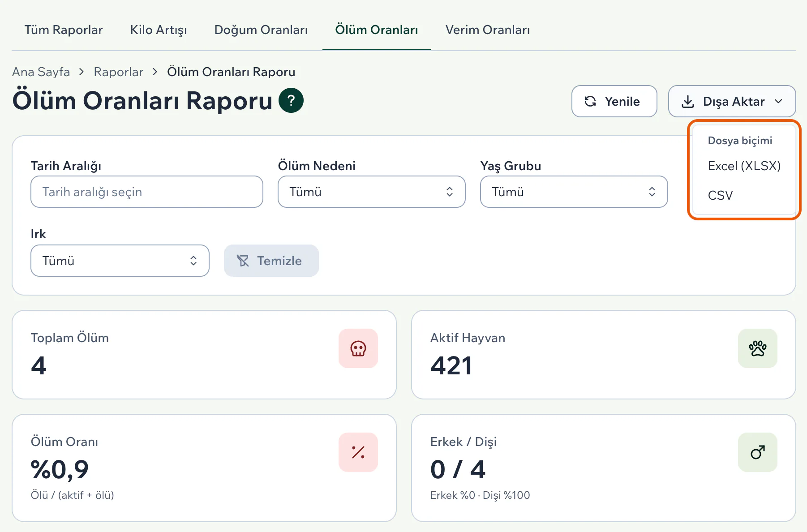Go to Doğum Oranları tab
Viewport: 807px width, 532px height.
click(x=261, y=30)
